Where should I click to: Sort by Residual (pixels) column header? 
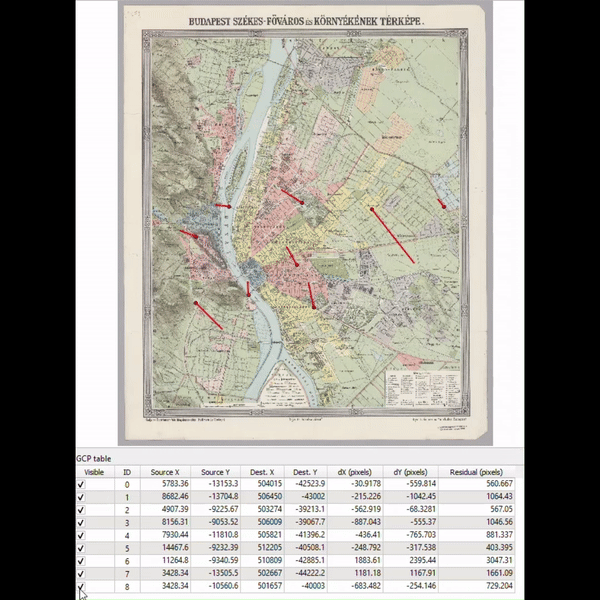(476, 472)
